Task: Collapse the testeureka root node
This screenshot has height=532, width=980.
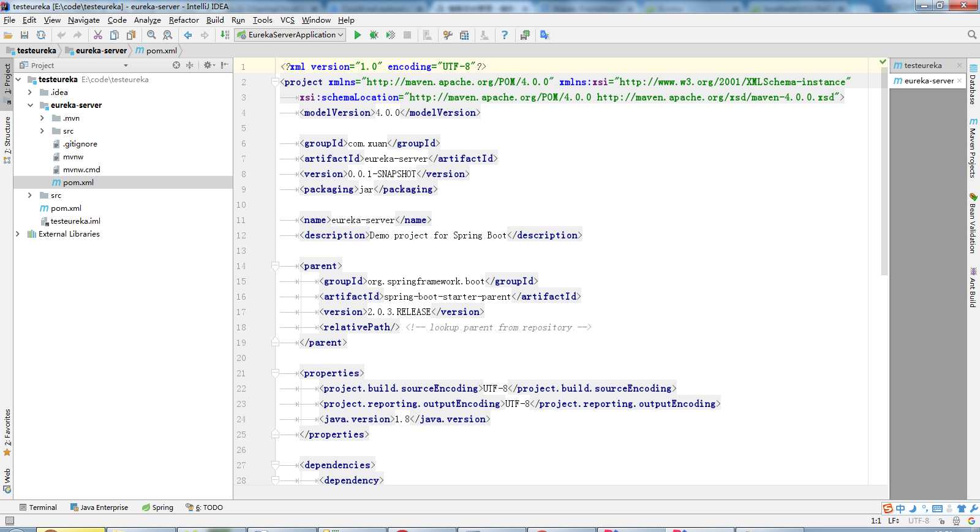Action: (x=18, y=80)
